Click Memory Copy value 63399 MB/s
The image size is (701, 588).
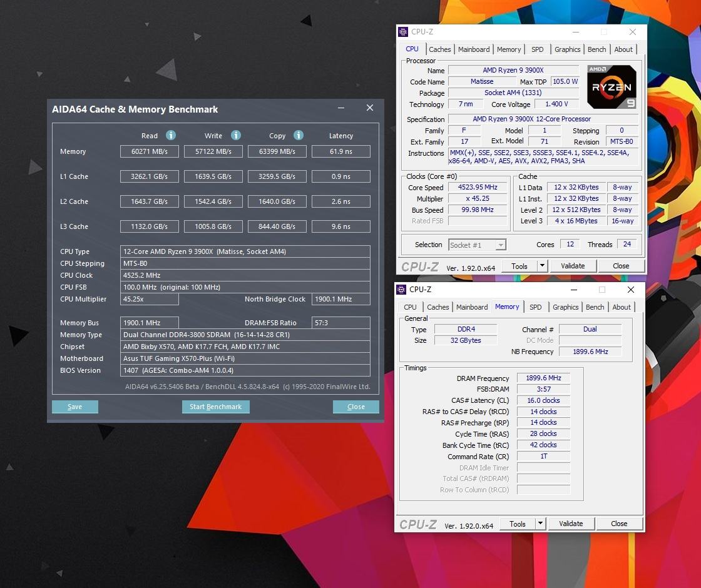(x=277, y=151)
